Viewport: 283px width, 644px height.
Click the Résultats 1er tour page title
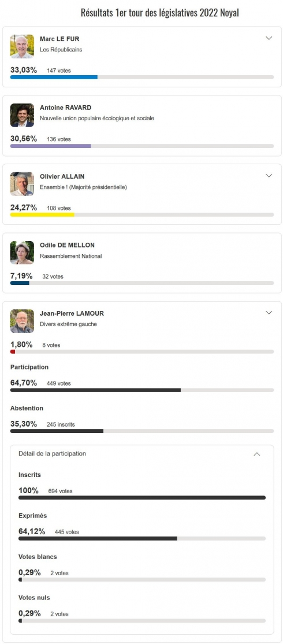(160, 13)
